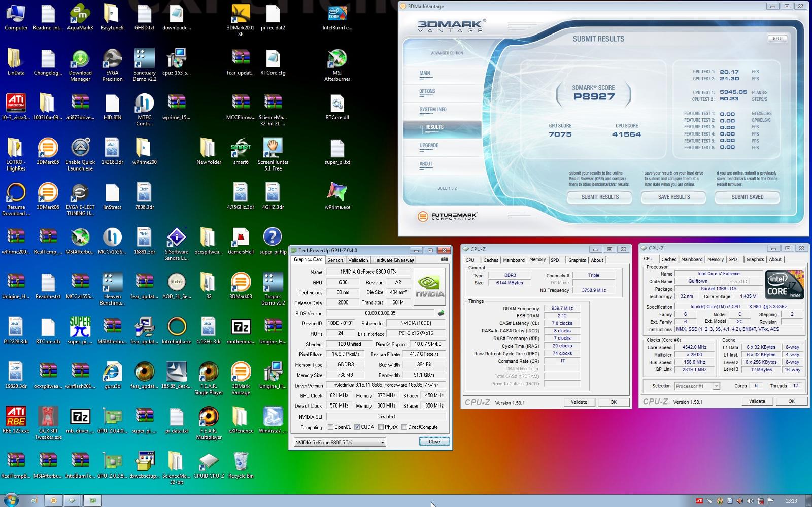Open the Sanctuary Demo v2.2 shortcut
Image resolution: width=812 pixels, height=507 pixels.
click(x=145, y=65)
